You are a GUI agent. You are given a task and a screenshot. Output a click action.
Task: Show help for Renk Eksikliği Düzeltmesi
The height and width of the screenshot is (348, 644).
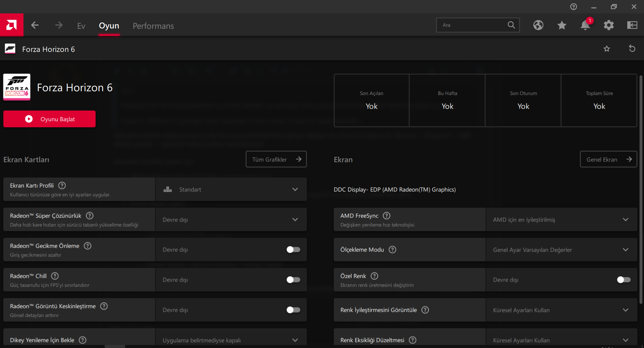click(413, 340)
